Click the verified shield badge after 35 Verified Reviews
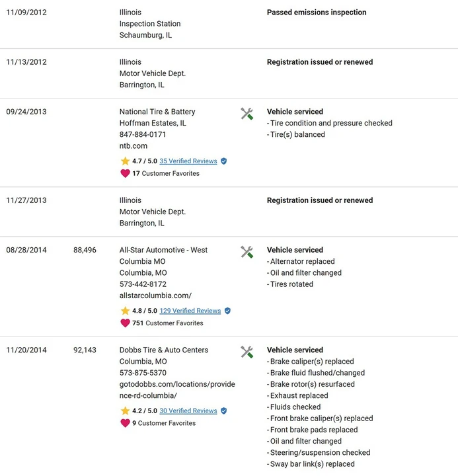Image resolution: width=458 pixels, height=476 pixels. 223,161
